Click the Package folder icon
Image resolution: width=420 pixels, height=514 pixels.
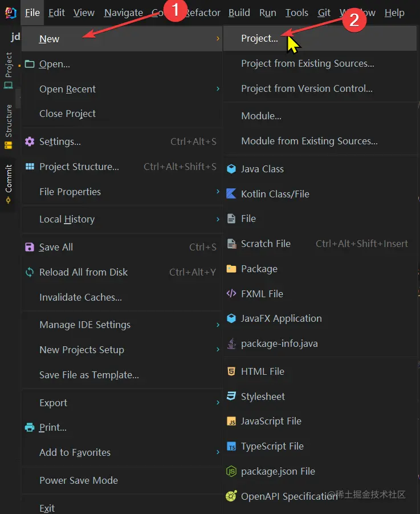coord(231,269)
